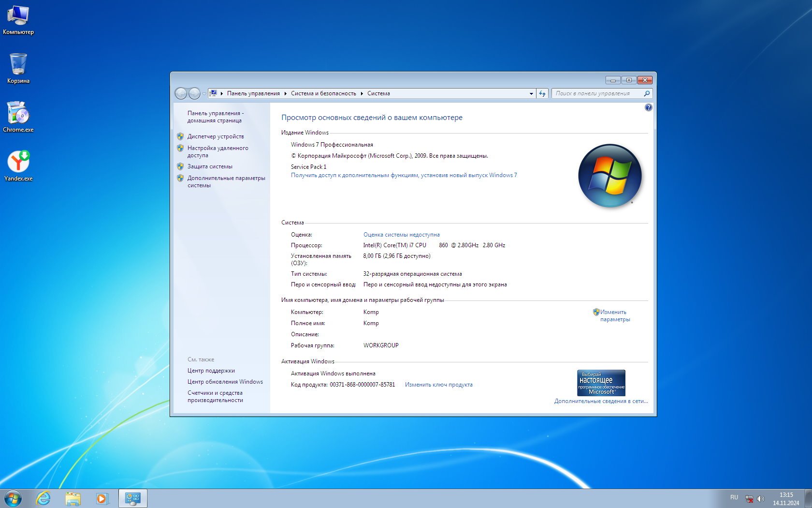
Task: Navigate to Система и безопасность breadcrumb
Action: point(323,93)
